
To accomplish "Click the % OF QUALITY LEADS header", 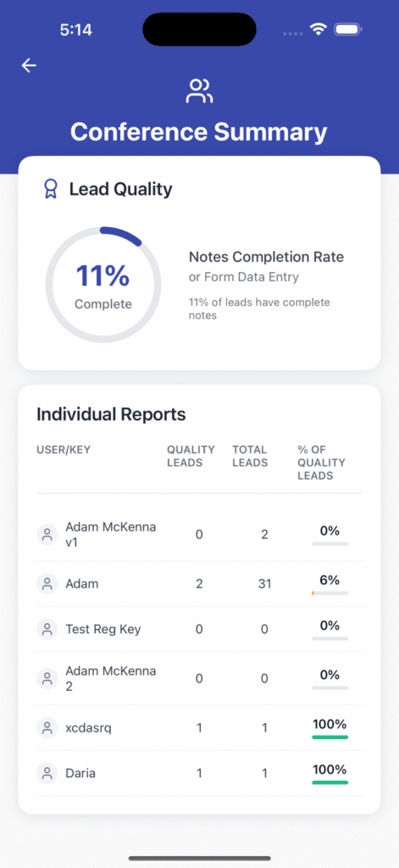I will click(322, 462).
